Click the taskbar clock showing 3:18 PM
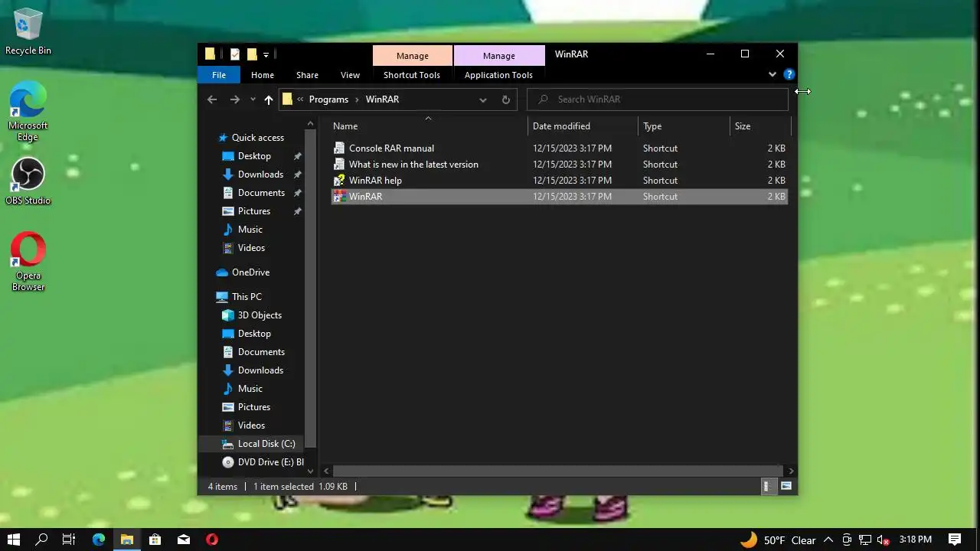Viewport: 980px width, 551px height. pos(915,540)
